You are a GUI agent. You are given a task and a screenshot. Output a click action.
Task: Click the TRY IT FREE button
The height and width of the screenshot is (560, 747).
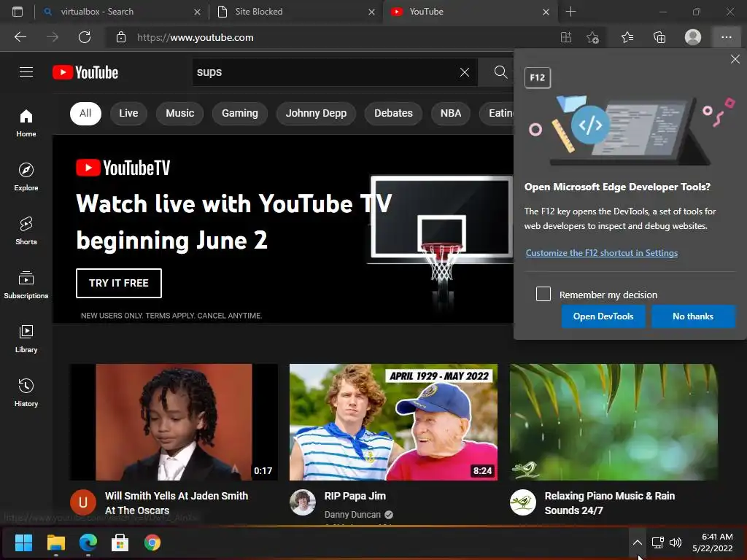point(119,283)
